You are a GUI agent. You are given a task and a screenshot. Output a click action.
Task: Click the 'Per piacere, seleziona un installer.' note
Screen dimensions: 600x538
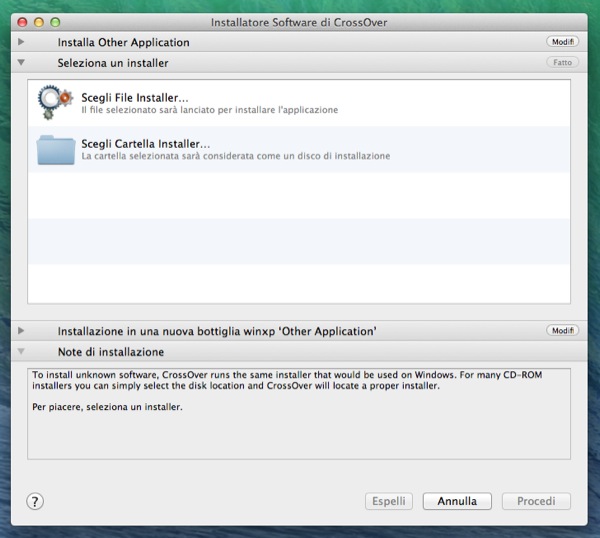107,407
